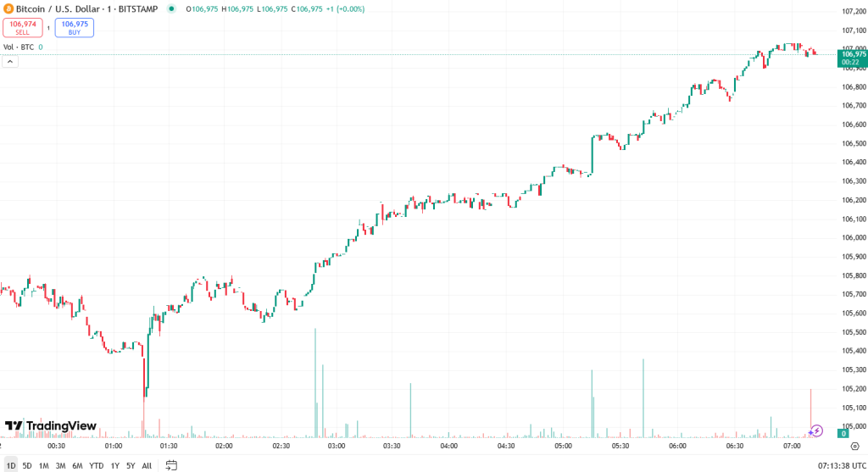Select the 6M range
Viewport: 868px width, 472px height.
click(77, 465)
